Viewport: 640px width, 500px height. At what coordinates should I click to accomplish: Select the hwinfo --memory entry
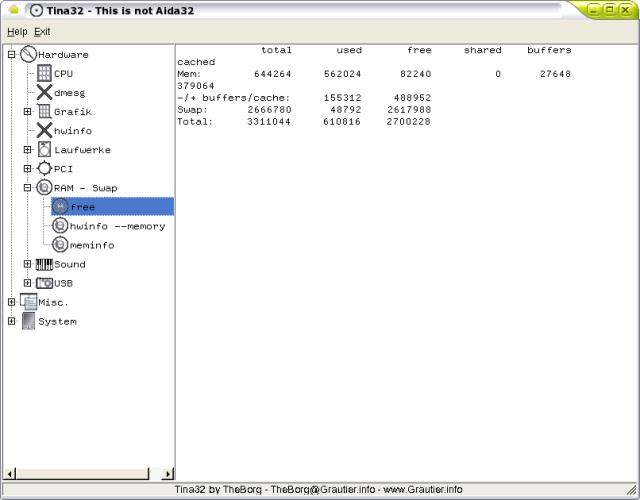(118, 226)
